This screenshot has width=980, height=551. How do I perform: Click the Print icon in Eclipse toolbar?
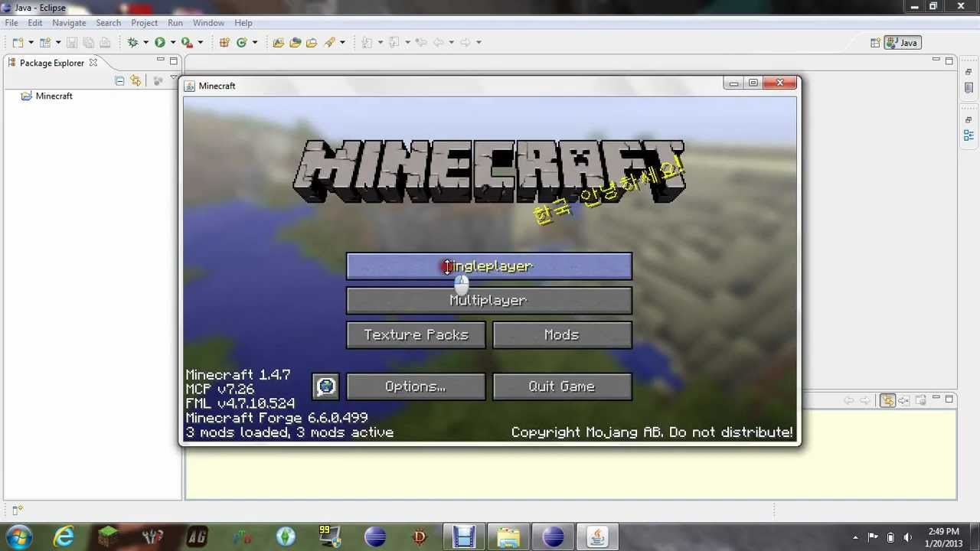105,43
